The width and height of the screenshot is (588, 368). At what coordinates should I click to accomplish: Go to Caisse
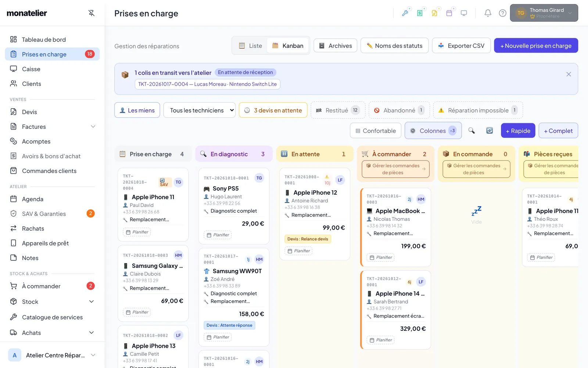coord(52,69)
